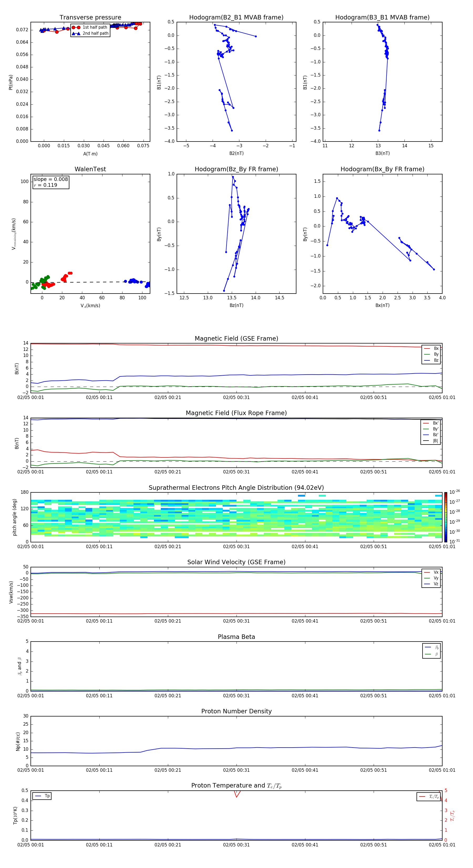Select 'Bz' in GSE magnetic field legend
This screenshot has width=473, height=868.
(x=431, y=360)
